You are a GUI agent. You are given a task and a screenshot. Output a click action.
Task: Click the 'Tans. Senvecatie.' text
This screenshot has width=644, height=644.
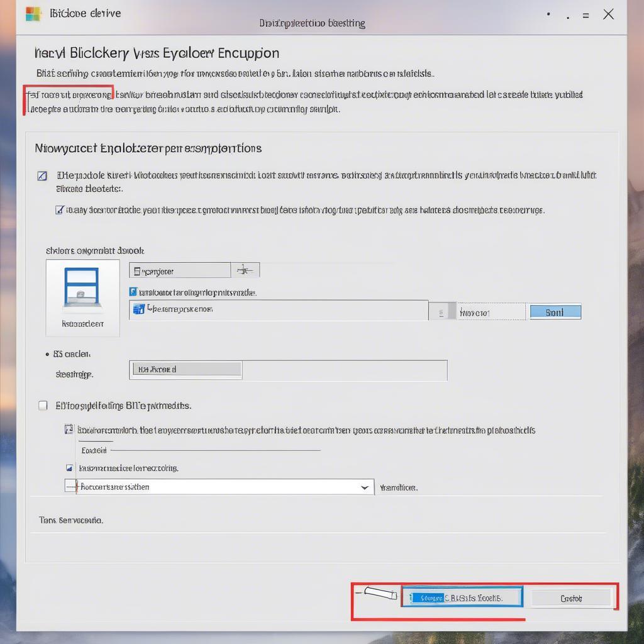pyautogui.click(x=71, y=520)
